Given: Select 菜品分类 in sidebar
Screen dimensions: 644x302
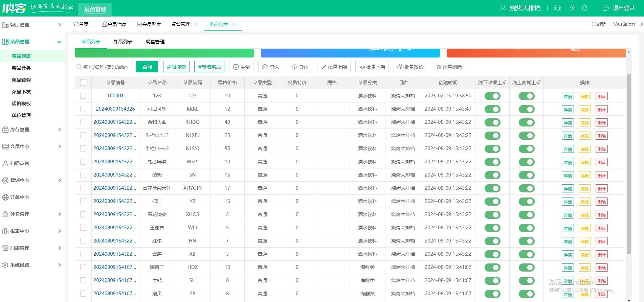Looking at the screenshot, I should (x=21, y=68).
